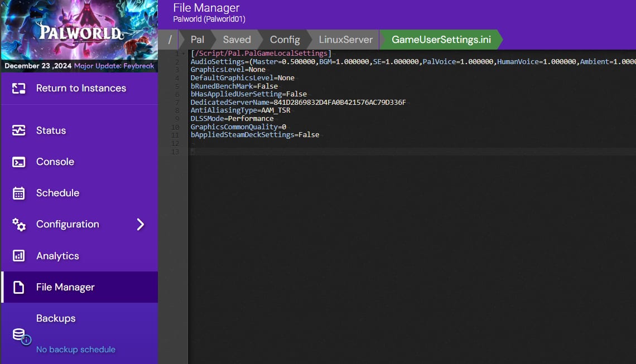
Task: Click the File Manager document icon
Action: click(x=19, y=287)
